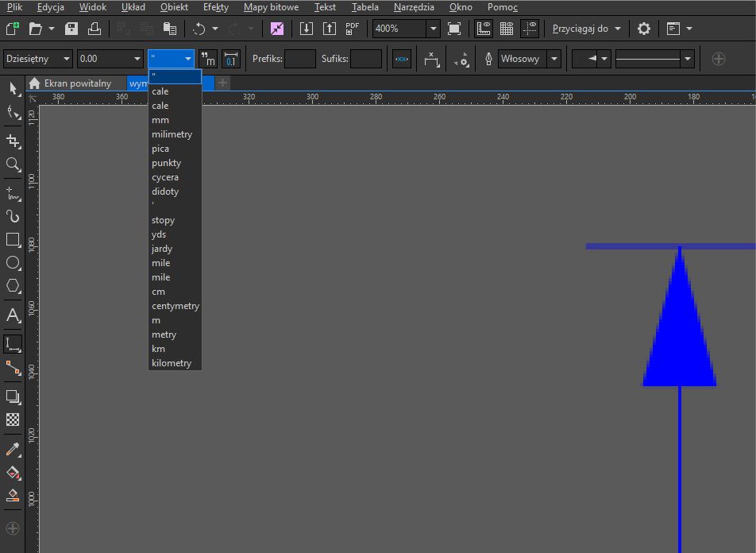The width and height of the screenshot is (756, 553).
Task: Select the Pick (arrow) tool
Action: coord(13,87)
